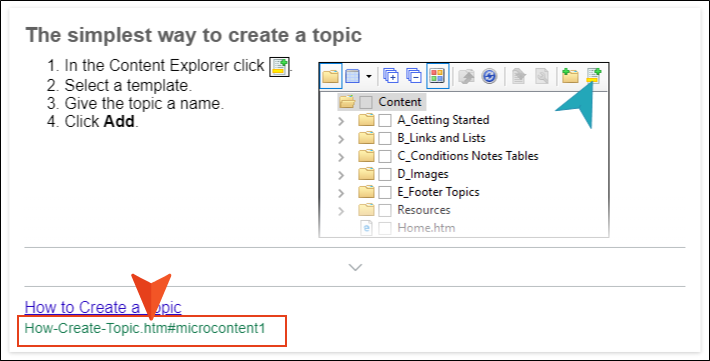
Task: Click the A_Getting Started folder icon
Action: click(366, 120)
